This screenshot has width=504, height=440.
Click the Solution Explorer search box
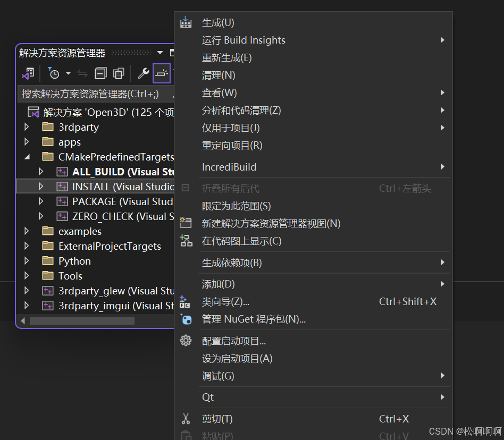pyautogui.click(x=96, y=93)
